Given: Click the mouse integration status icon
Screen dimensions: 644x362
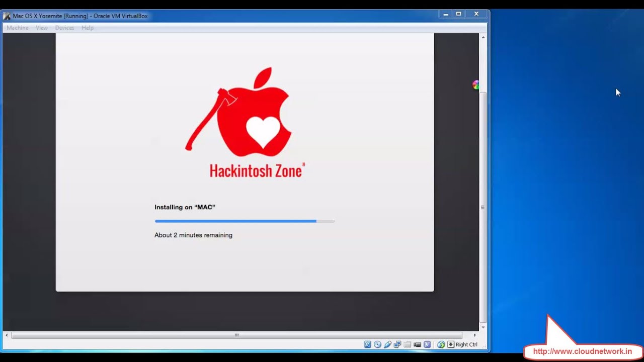Looking at the screenshot, I should 441,344.
